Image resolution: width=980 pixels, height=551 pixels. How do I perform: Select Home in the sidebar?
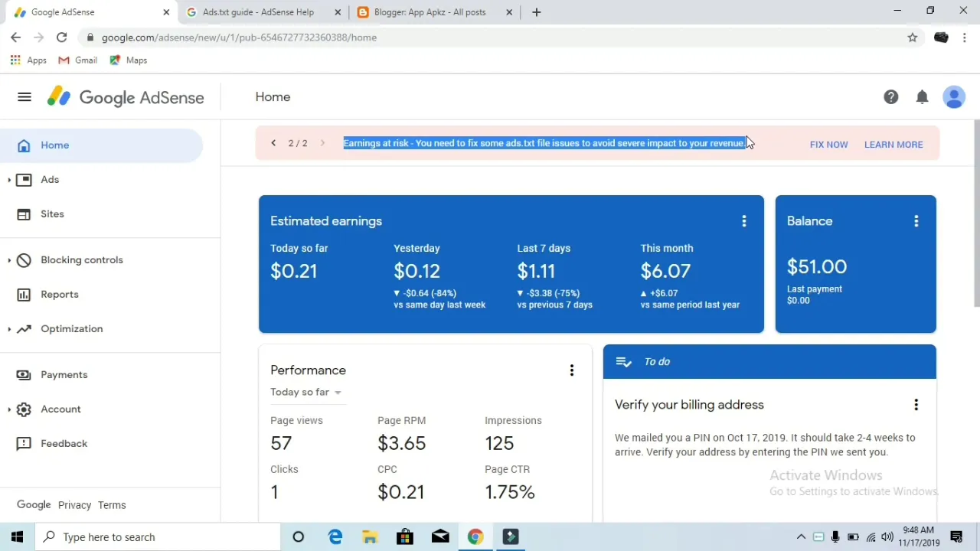tap(101, 145)
